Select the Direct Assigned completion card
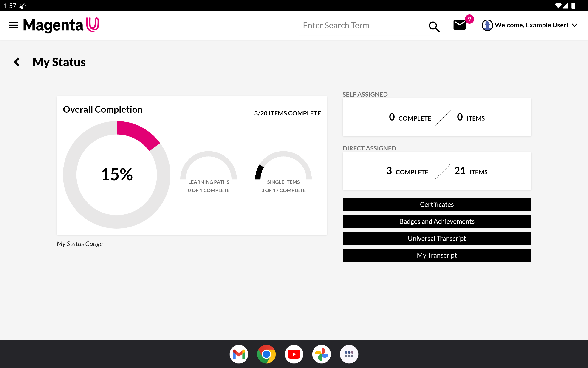This screenshot has width=588, height=368. click(437, 171)
